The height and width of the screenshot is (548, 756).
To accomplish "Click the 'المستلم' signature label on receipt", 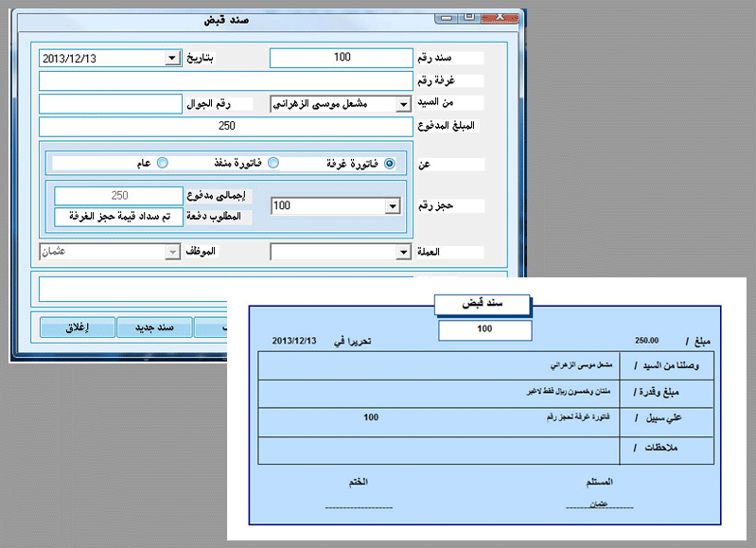I will pos(599,482).
